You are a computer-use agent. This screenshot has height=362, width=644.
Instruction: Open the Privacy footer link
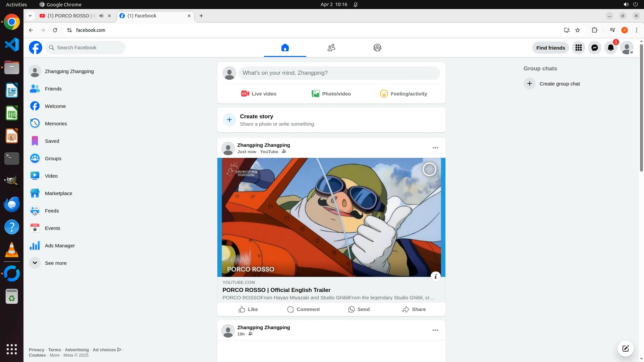pyautogui.click(x=36, y=350)
